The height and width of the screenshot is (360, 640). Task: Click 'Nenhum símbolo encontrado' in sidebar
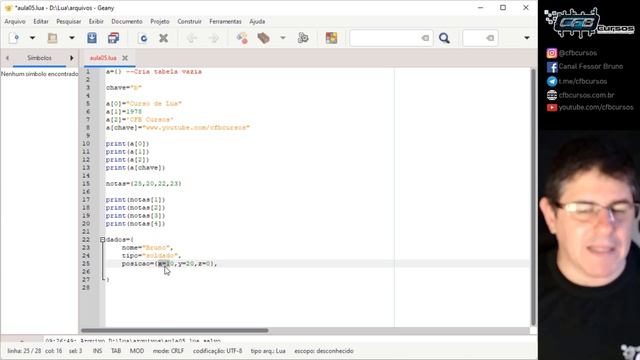(x=40, y=74)
